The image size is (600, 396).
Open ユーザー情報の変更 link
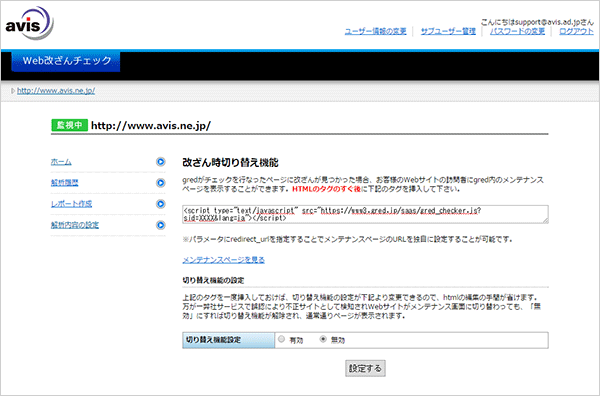pos(375,31)
